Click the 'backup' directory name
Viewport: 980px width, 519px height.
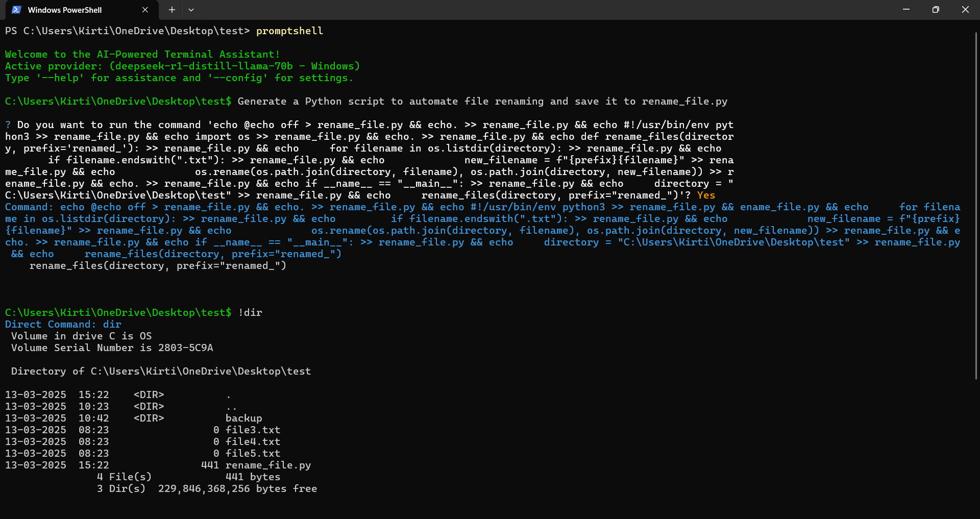click(244, 418)
